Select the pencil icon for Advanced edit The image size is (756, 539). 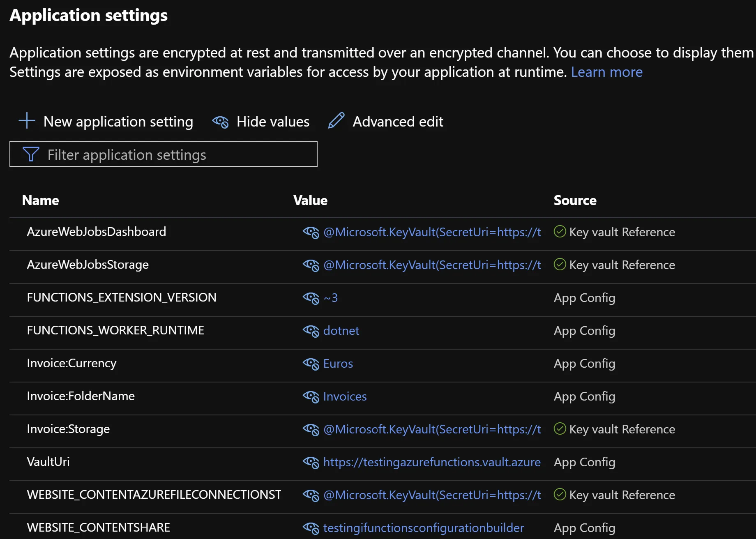(x=336, y=121)
